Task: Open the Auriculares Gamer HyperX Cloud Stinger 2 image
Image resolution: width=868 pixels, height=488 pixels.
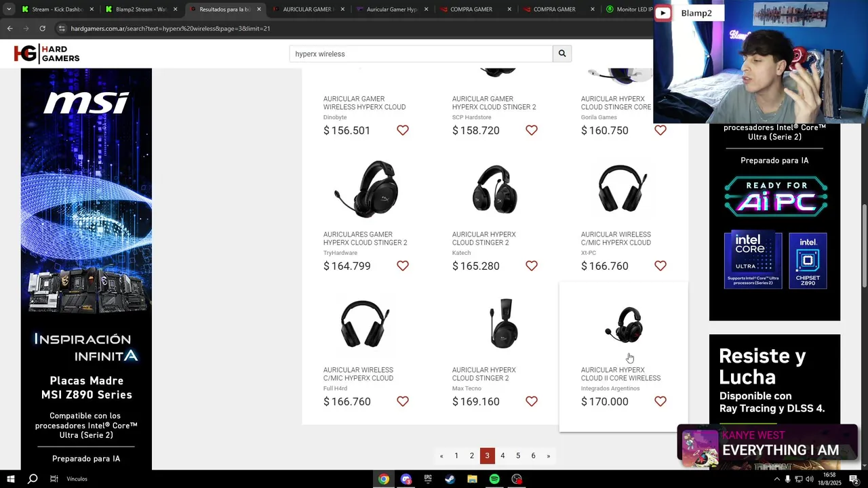Action: [366, 189]
